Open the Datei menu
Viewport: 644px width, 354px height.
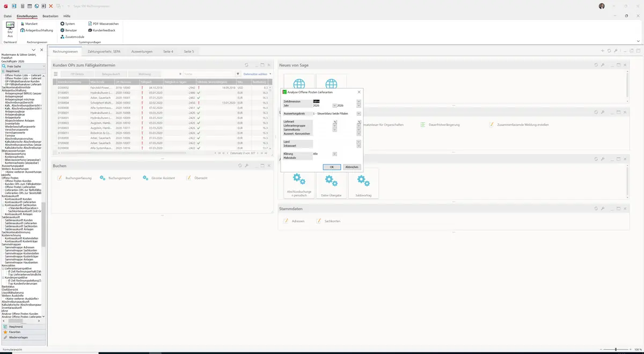8,16
